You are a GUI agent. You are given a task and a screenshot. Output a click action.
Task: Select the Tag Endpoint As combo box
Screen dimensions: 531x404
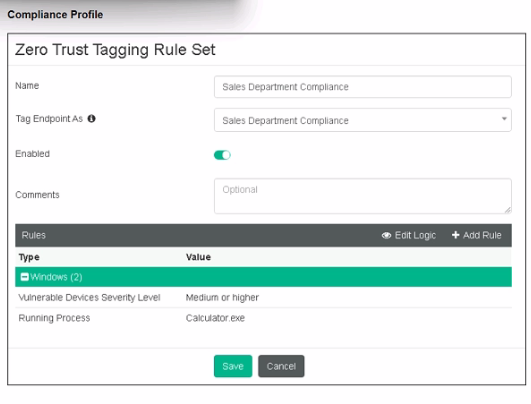[363, 120]
